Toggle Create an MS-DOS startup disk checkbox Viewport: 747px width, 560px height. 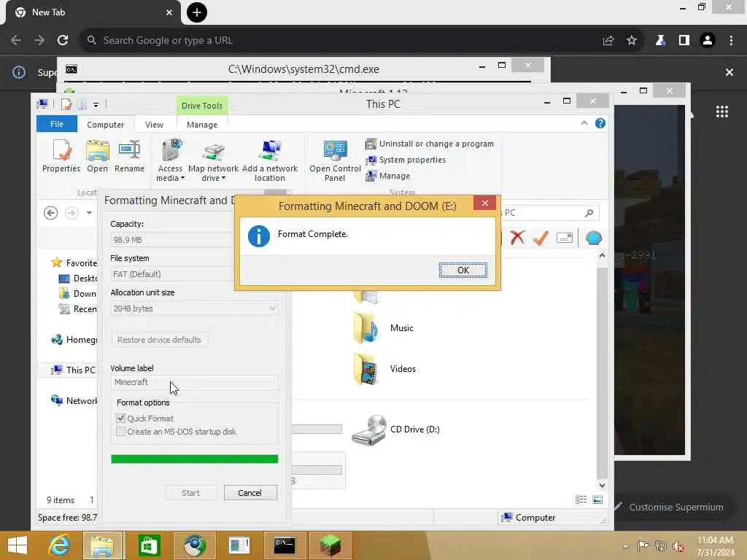coord(120,432)
